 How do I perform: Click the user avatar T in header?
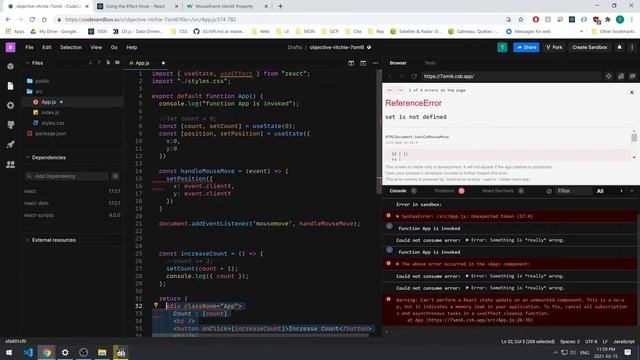click(x=502, y=47)
